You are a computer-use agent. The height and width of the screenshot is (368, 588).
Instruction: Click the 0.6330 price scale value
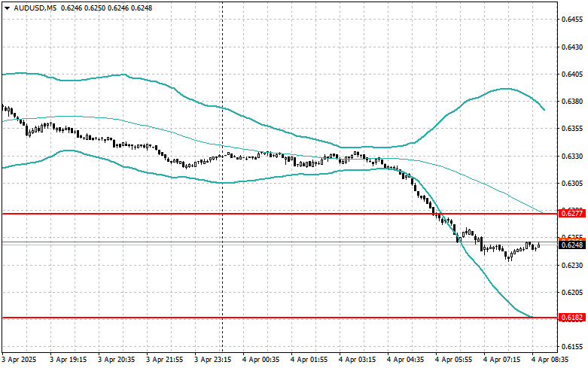click(572, 156)
